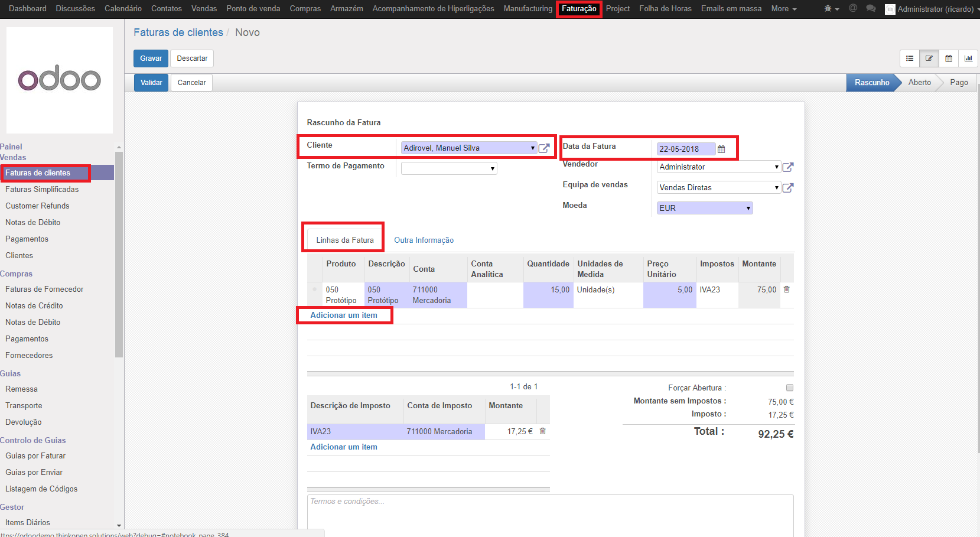Switch to graph view icon
Screen dimensions: 980x537
click(968, 58)
